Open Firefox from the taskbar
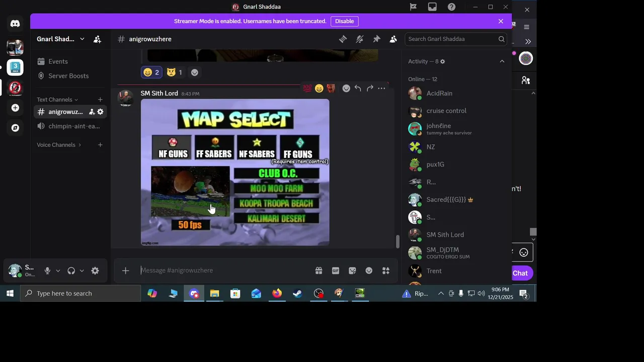The width and height of the screenshot is (644, 362). (x=277, y=293)
